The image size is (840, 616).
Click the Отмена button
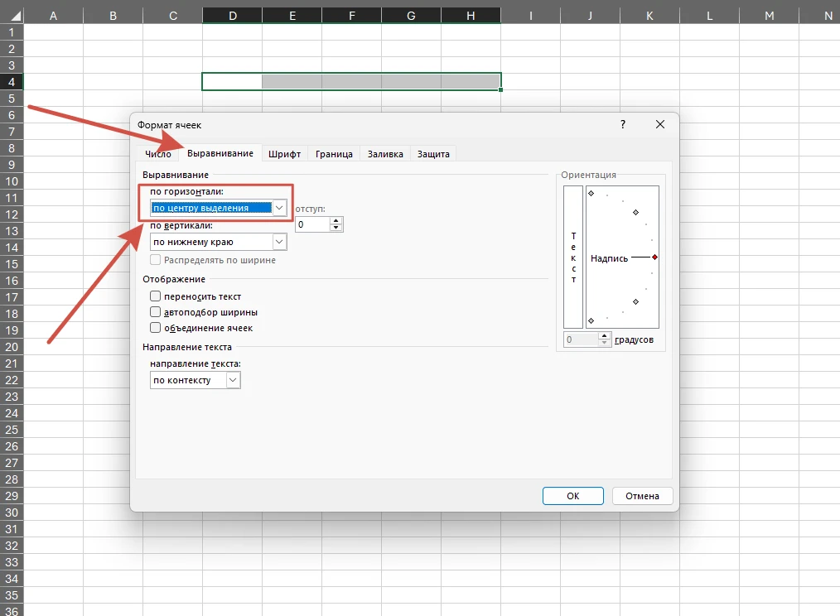642,496
